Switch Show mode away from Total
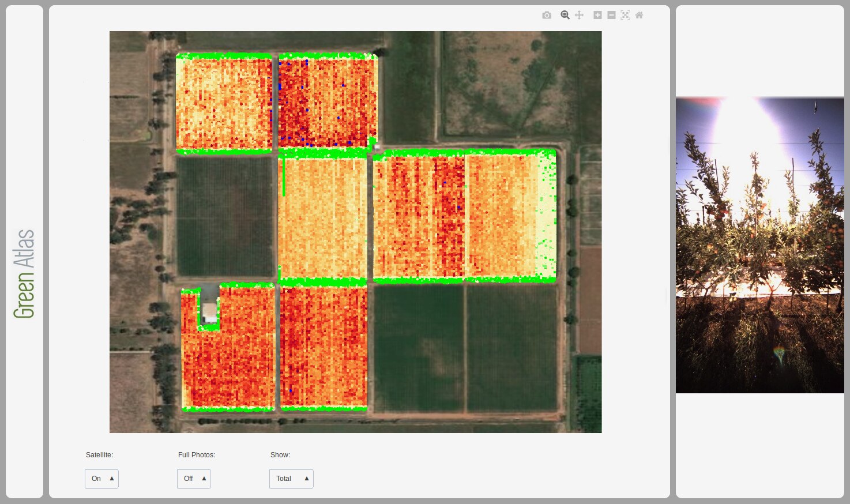This screenshot has height=504, width=850. point(291,479)
